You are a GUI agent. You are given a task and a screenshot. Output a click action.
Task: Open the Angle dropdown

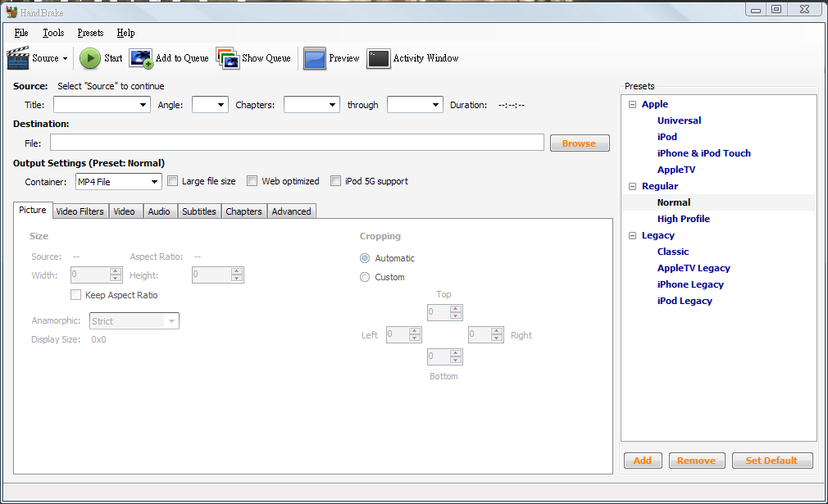tap(210, 105)
